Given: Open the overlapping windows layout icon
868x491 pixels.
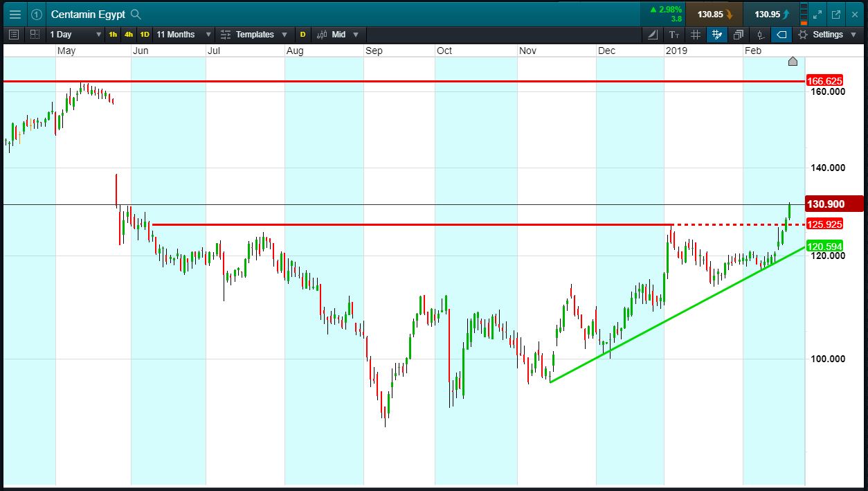Looking at the screenshot, I should (739, 34).
